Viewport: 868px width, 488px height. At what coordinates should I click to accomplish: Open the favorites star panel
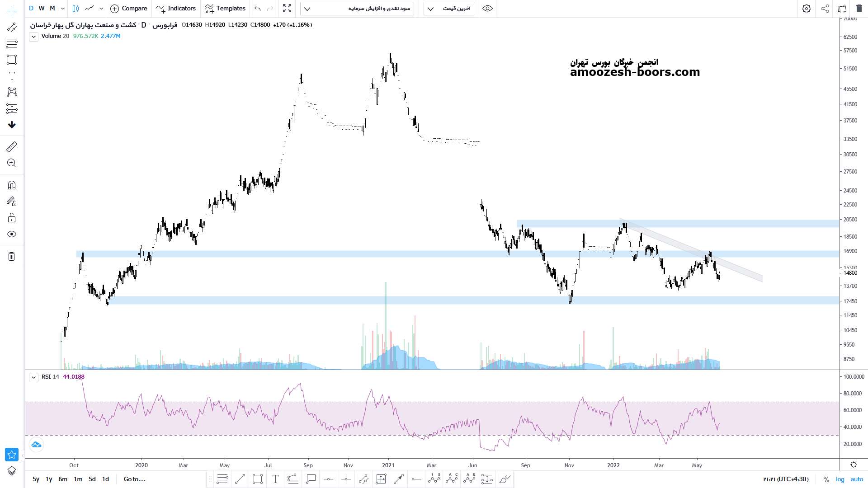point(12,455)
